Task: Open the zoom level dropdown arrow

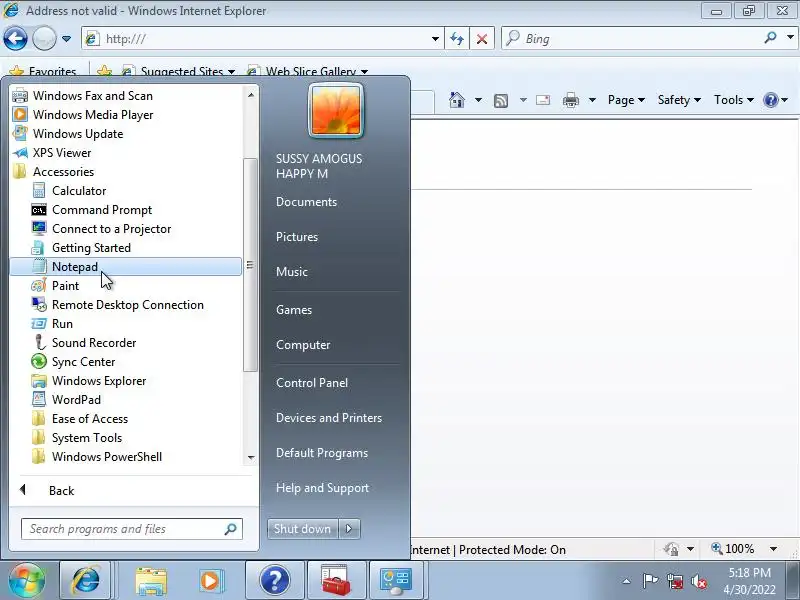Action: (773, 549)
